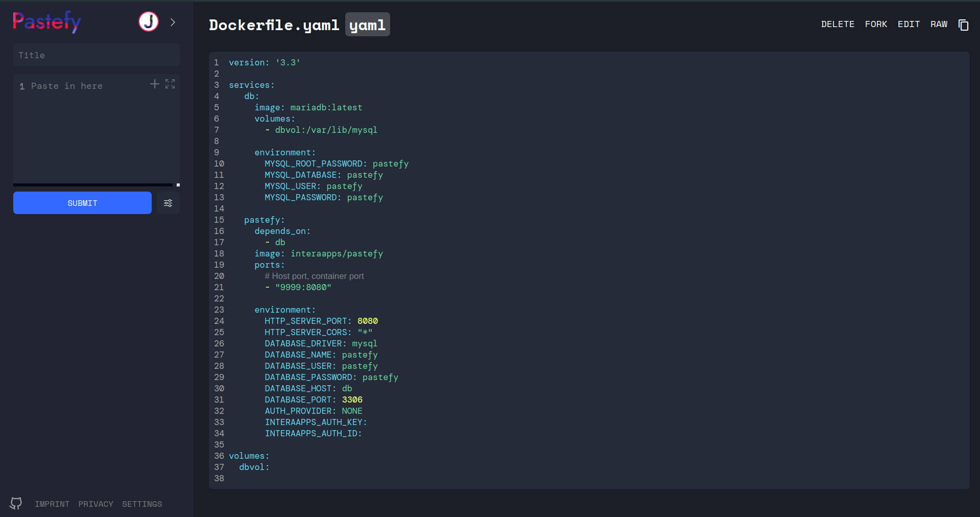Viewport: 980px width, 517px height.
Task: Open the user avatar J profile
Action: pos(149,21)
